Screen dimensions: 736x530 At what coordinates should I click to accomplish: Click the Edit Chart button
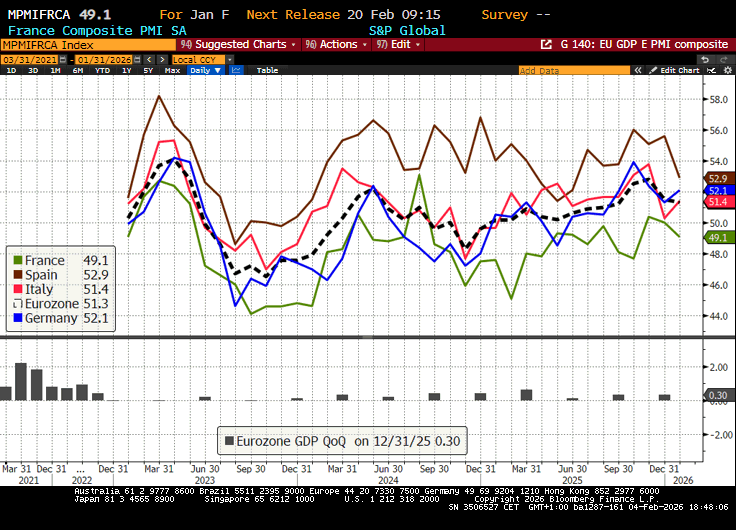[x=678, y=71]
